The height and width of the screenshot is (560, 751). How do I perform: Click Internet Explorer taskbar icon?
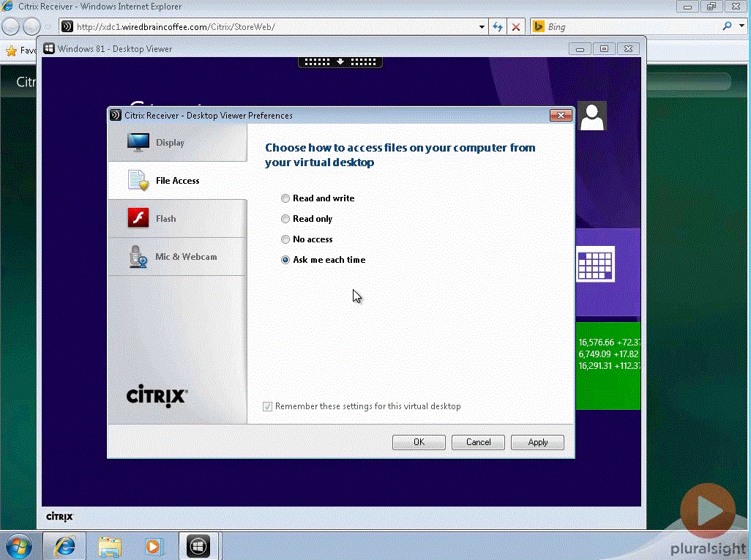(x=64, y=546)
